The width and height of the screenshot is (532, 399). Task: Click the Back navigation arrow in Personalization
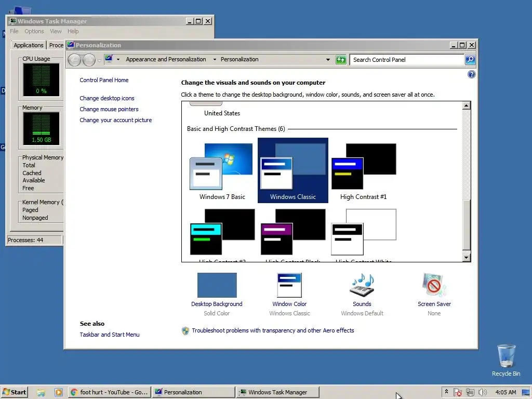[74, 60]
